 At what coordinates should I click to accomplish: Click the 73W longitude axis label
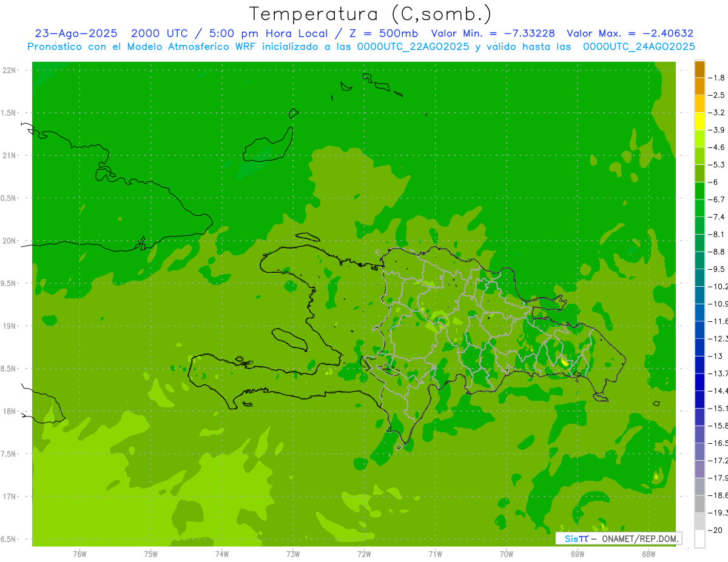click(293, 554)
